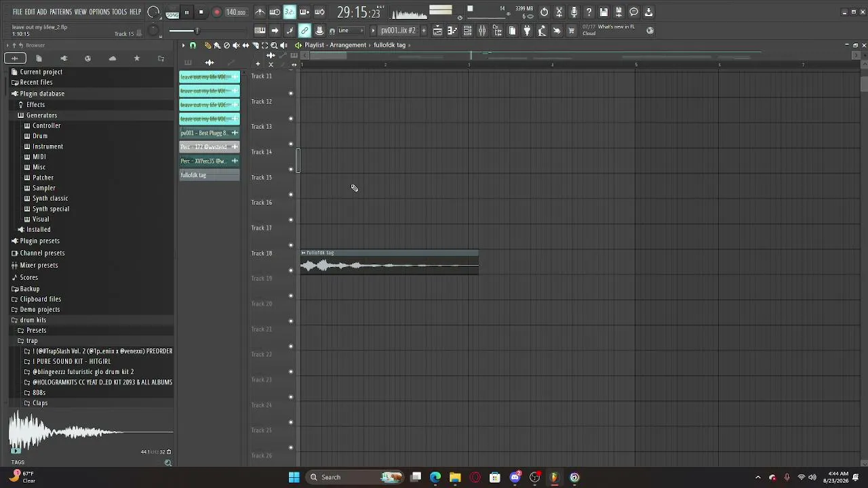The height and width of the screenshot is (488, 868).
Task: Open File Explorer from the taskbar
Action: pos(455,477)
